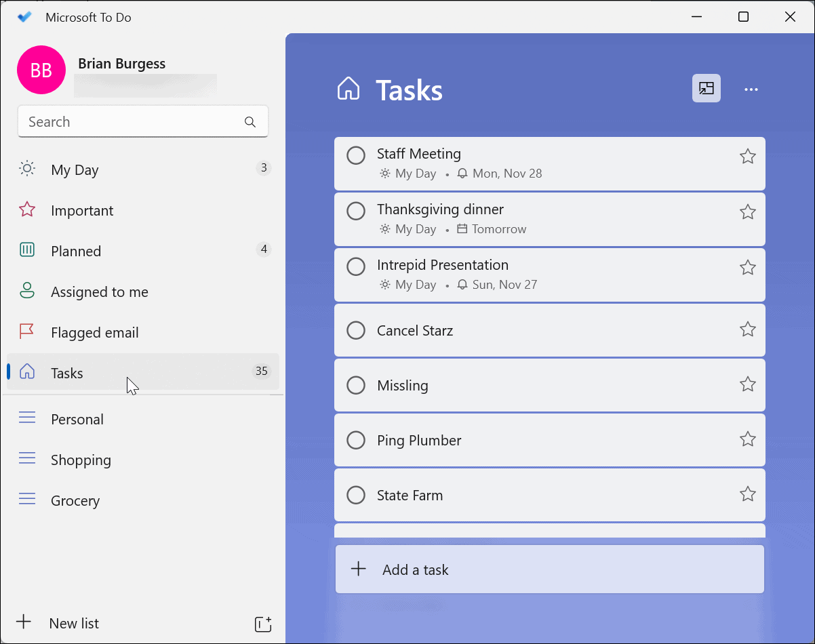Open the Grocery list

tap(75, 501)
